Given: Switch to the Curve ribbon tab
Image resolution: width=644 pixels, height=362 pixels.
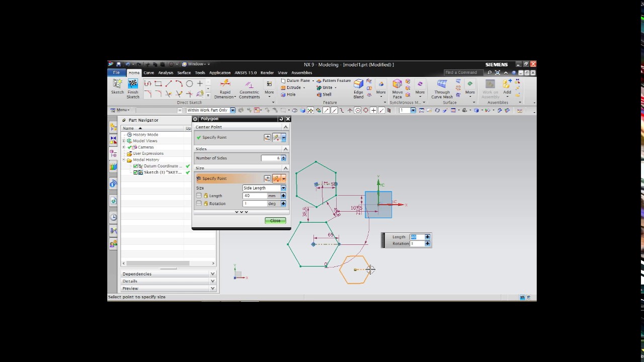Looking at the screenshot, I should [149, 73].
